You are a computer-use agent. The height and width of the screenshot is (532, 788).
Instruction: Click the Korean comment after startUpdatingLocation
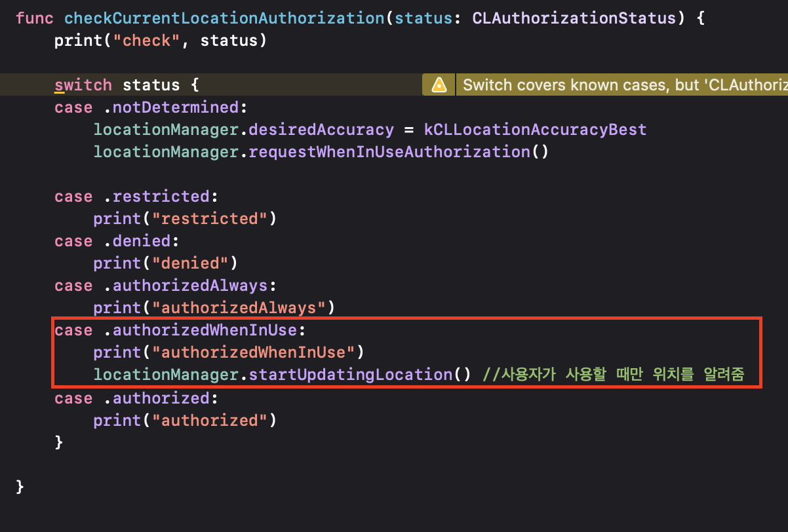613,375
